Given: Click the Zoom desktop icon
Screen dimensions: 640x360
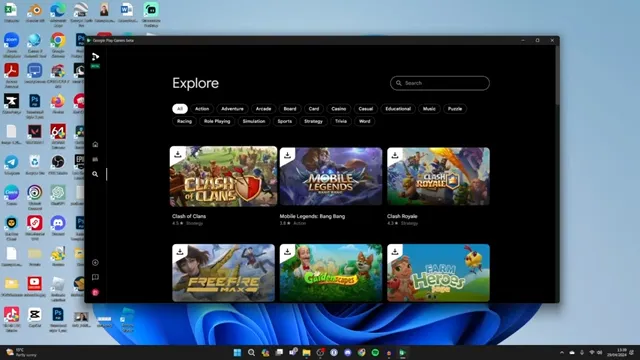Looking at the screenshot, I should click(11, 40).
